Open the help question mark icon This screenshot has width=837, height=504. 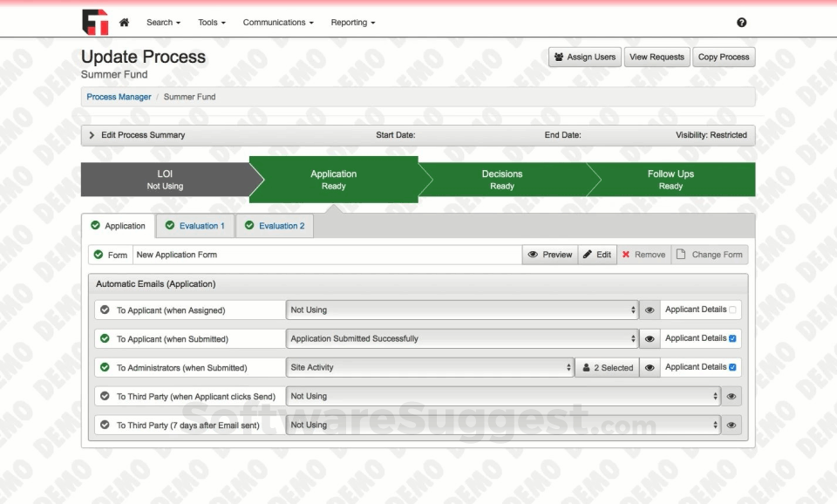click(741, 23)
